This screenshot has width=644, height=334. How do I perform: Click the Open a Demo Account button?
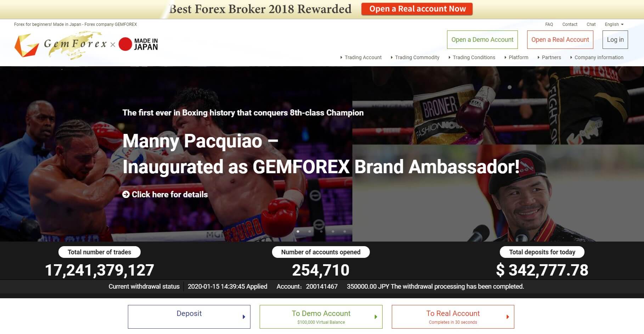(482, 40)
